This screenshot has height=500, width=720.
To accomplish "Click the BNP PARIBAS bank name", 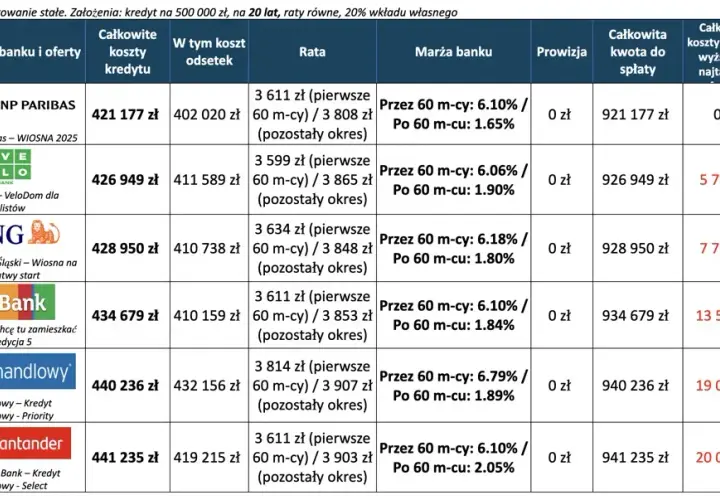I will (38, 105).
